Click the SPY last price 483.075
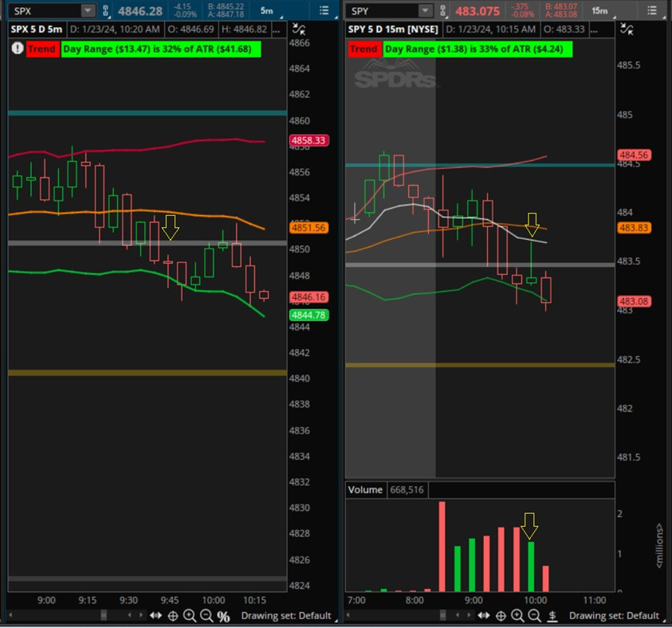The width and height of the screenshot is (672, 628). (477, 10)
